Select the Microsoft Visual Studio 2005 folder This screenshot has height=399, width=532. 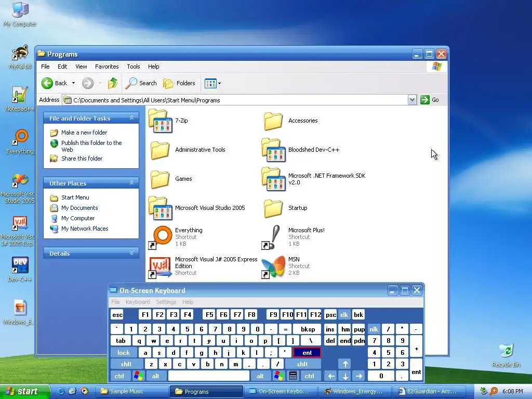coord(160,208)
